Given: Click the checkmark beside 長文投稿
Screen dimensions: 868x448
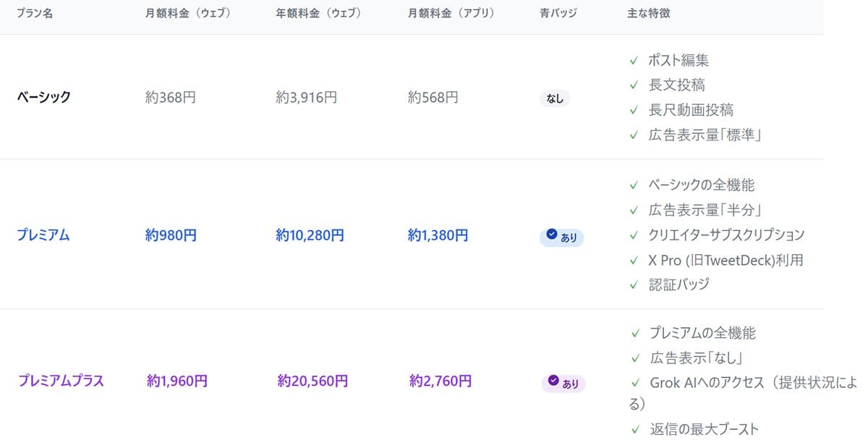Looking at the screenshot, I should 634,85.
